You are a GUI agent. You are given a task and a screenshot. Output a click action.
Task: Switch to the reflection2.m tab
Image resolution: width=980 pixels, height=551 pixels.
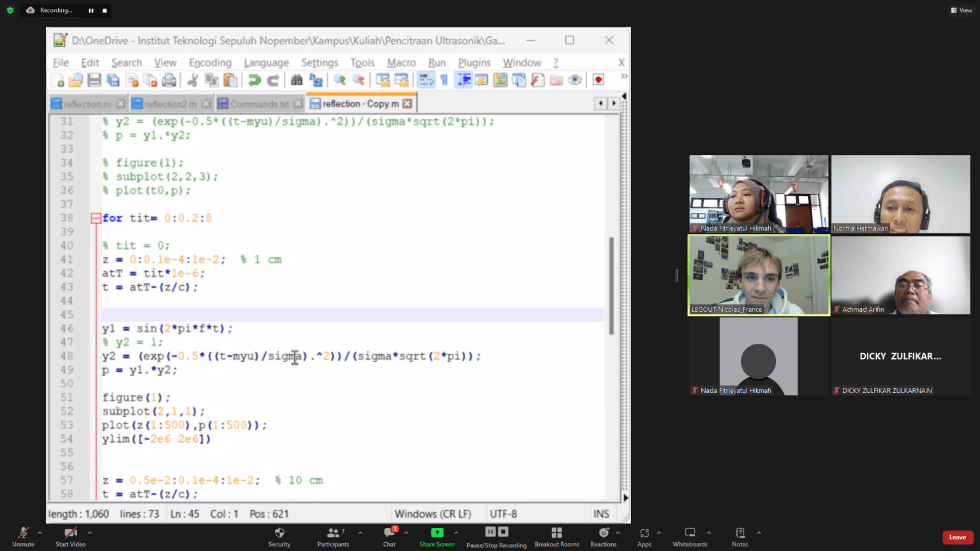[170, 104]
